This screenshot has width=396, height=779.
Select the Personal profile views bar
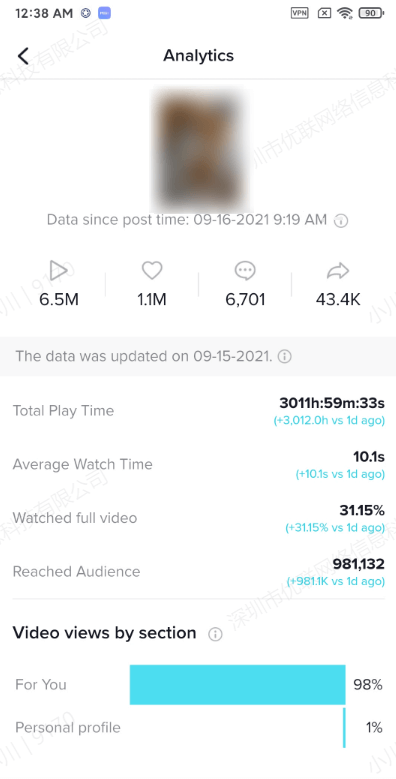[344, 728]
